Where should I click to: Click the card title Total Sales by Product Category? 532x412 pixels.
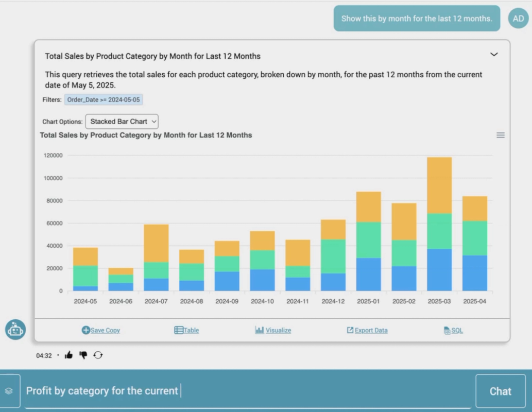click(x=152, y=56)
